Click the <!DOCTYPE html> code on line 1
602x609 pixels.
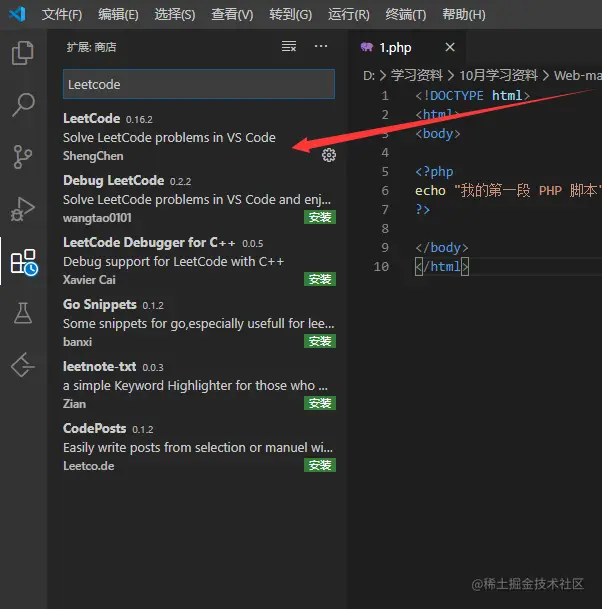[x=472, y=96]
